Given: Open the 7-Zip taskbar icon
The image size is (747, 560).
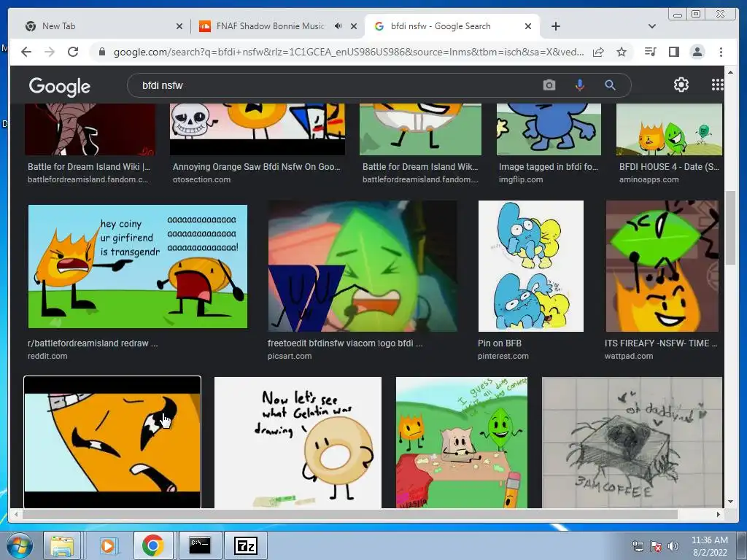Looking at the screenshot, I should click(x=245, y=545).
